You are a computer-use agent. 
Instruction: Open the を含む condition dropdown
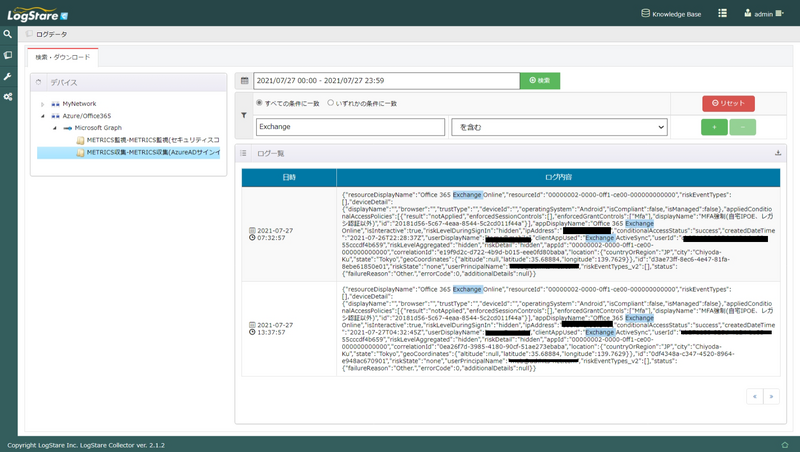point(559,127)
